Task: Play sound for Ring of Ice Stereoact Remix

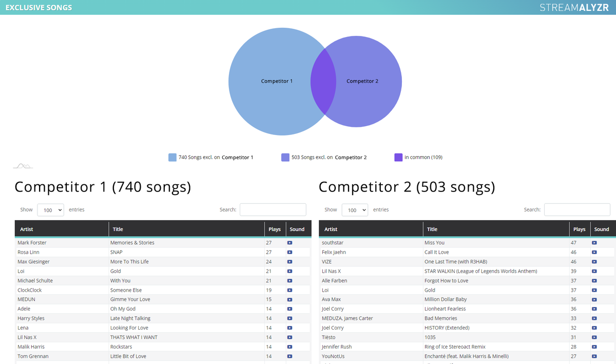Action: pos(594,347)
